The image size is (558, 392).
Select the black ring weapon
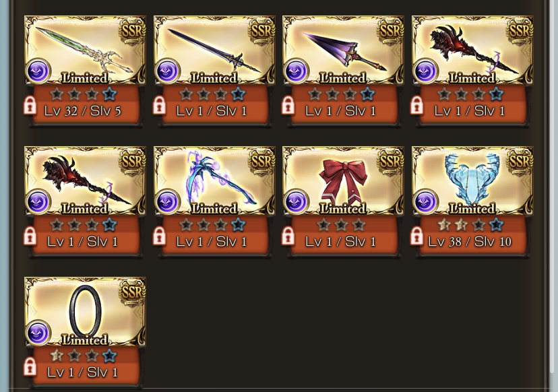[x=85, y=312]
